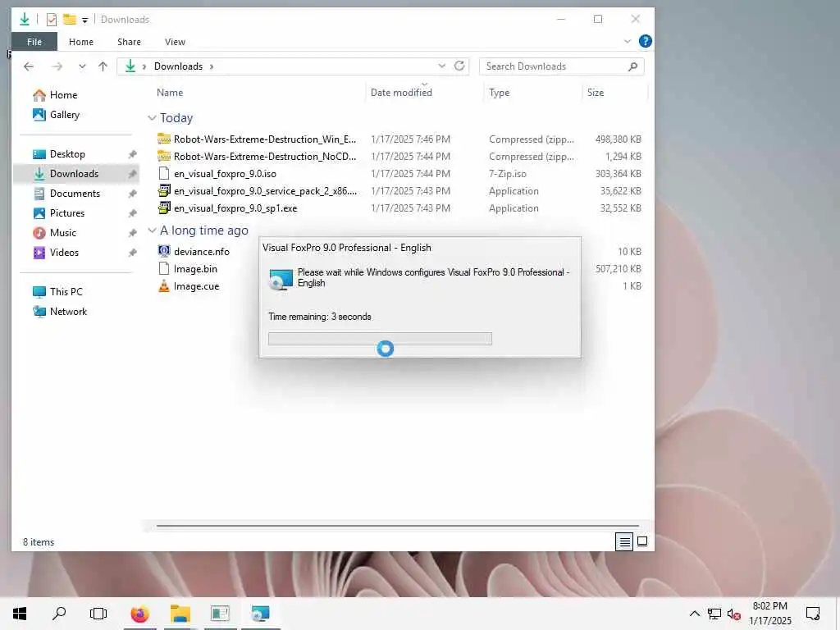Click the 7-Zip.iso type cell
840x630 pixels.
pyautogui.click(x=507, y=174)
